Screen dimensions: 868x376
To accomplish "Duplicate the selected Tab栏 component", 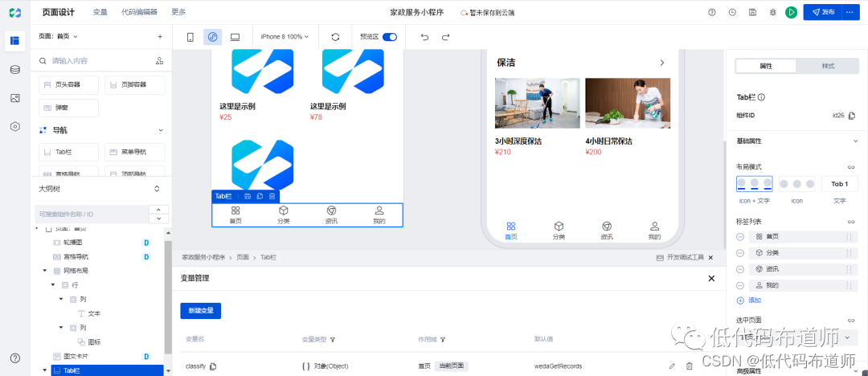I will [260, 196].
